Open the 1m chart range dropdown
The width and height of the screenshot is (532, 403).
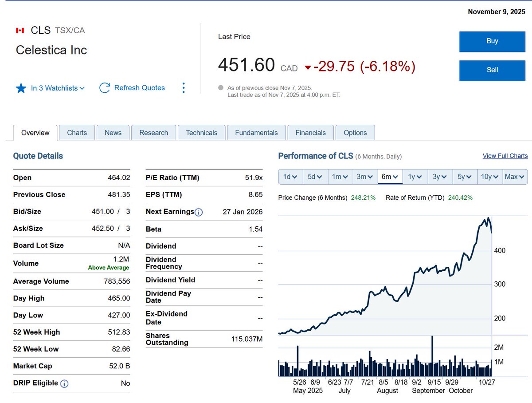(x=340, y=177)
